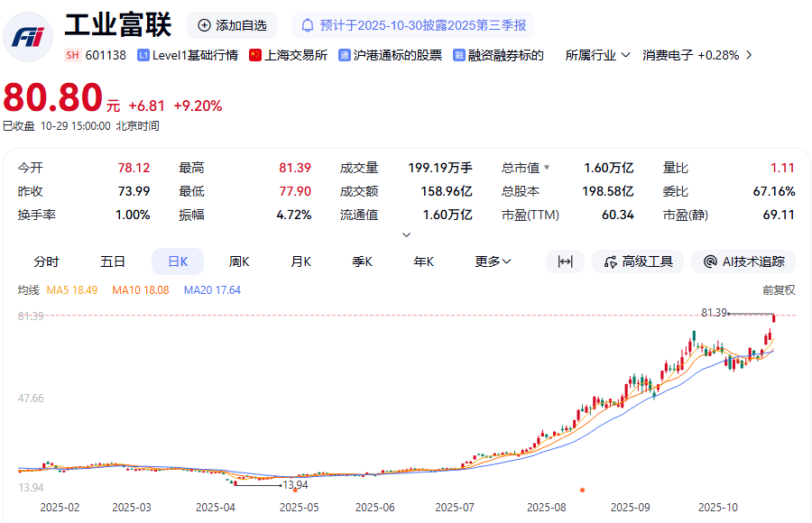The image size is (812, 523).
Task: Select the 月K monthly chart tab
Action: click(x=300, y=261)
